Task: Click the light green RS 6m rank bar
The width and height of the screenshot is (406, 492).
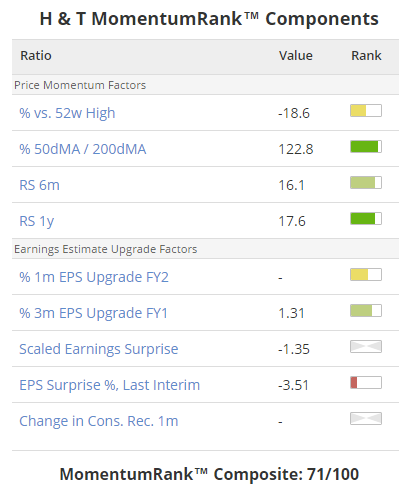Action: click(366, 183)
